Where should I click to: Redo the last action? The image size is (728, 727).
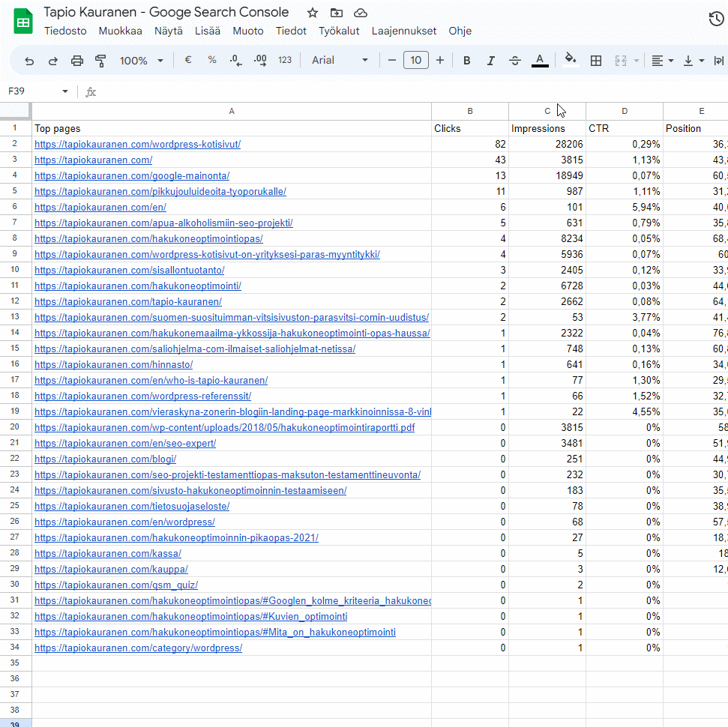(53, 61)
